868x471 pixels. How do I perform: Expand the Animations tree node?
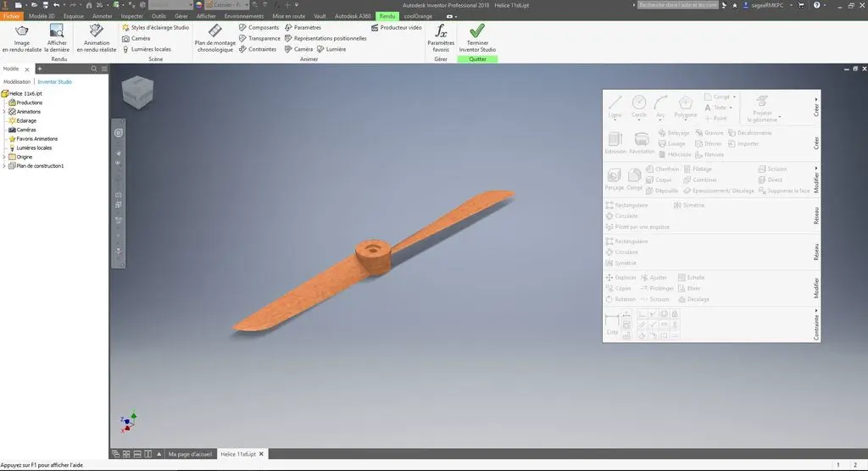(x=4, y=112)
